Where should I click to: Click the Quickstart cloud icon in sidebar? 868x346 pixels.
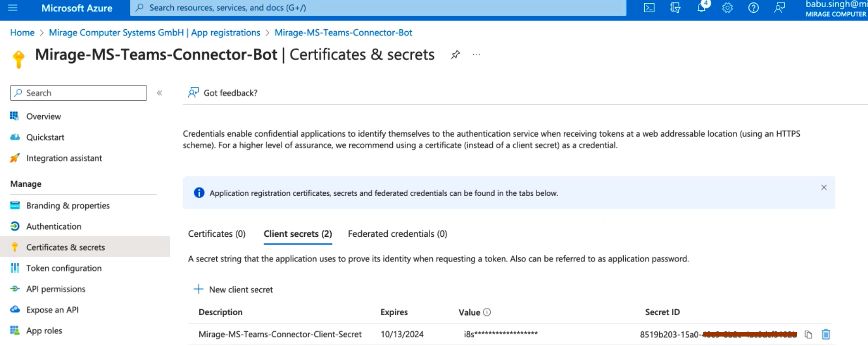coord(15,137)
